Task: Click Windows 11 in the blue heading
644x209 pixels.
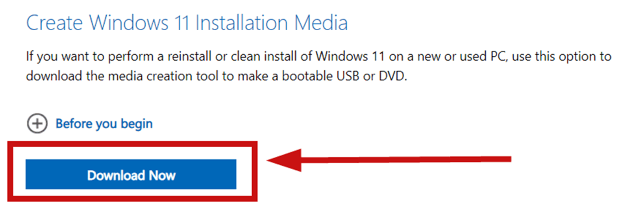Action: (x=140, y=22)
